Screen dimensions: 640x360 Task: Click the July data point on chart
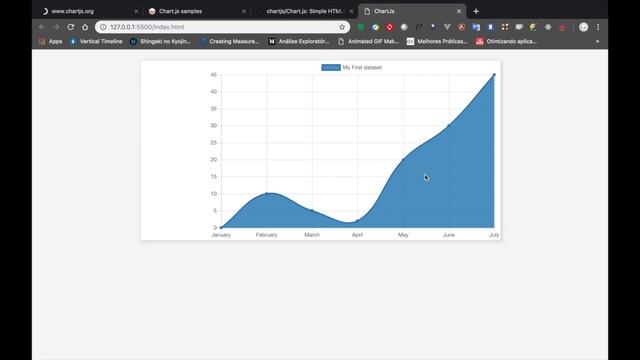coord(494,75)
